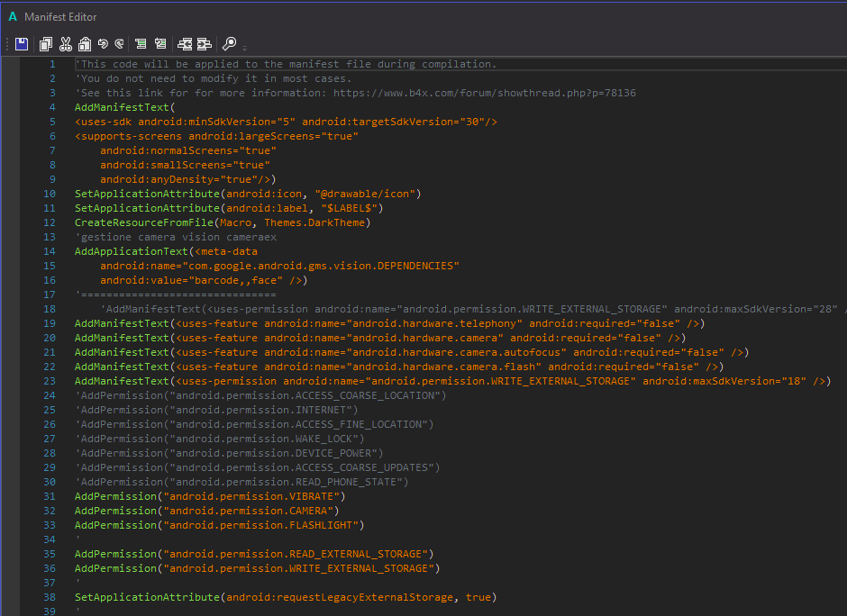Click line number 10 in the gutter
847x616 pixels.
click(50, 194)
